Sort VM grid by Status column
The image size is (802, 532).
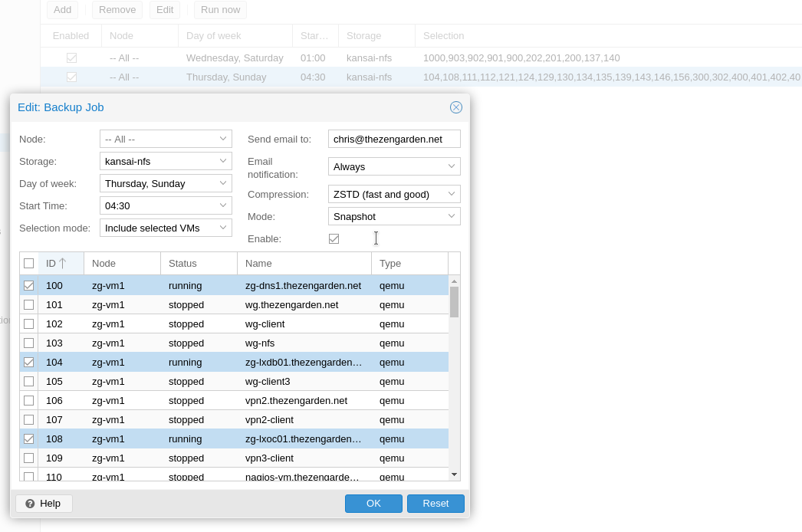pos(199,264)
